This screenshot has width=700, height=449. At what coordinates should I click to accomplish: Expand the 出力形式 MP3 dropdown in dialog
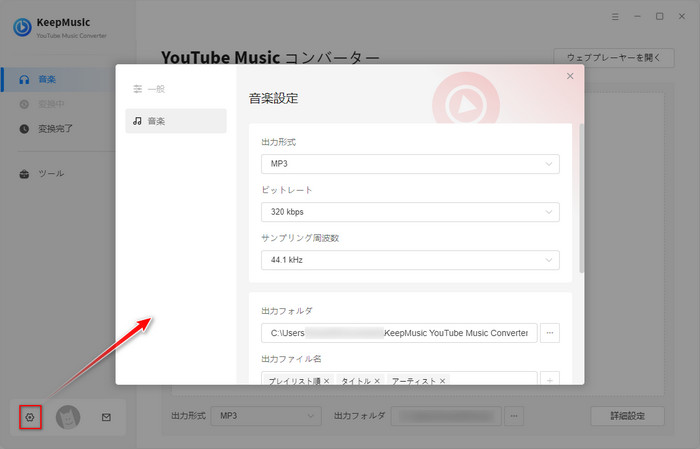tap(410, 164)
